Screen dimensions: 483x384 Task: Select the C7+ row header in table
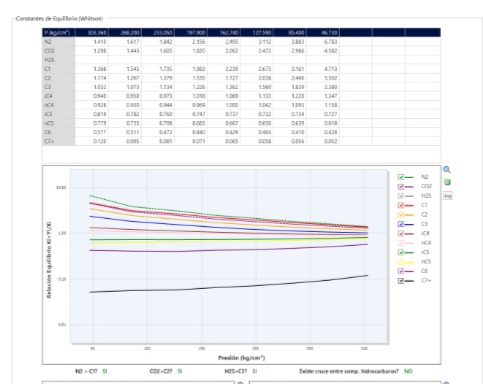(59, 141)
